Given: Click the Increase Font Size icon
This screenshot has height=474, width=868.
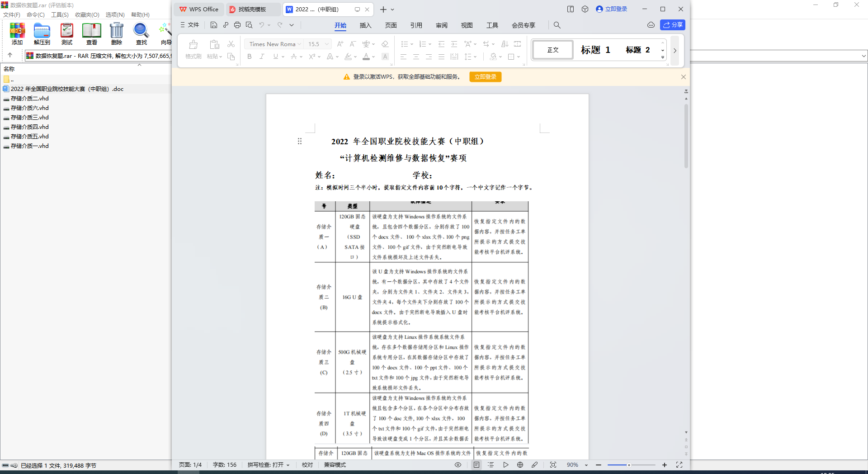Looking at the screenshot, I should (340, 44).
